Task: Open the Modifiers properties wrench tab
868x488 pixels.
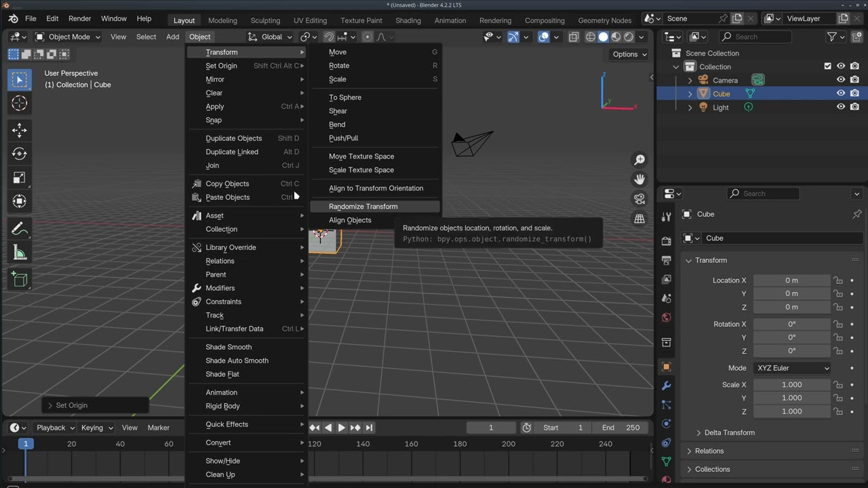Action: pos(666,386)
